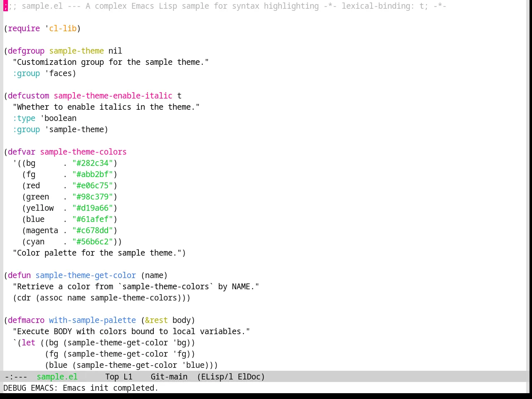This screenshot has height=399, width=532.
Task: Click 'lexical-binding: t' in header comment
Action: 382,6
